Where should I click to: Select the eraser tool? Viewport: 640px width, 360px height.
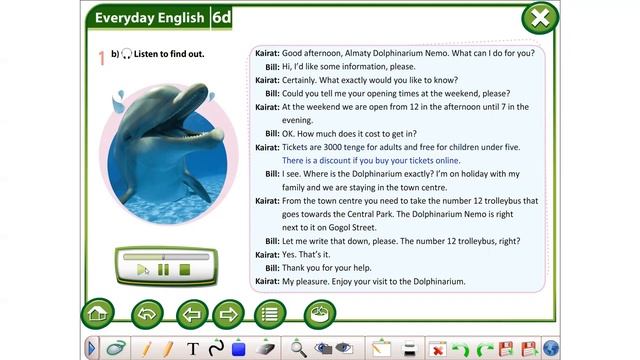tap(265, 349)
